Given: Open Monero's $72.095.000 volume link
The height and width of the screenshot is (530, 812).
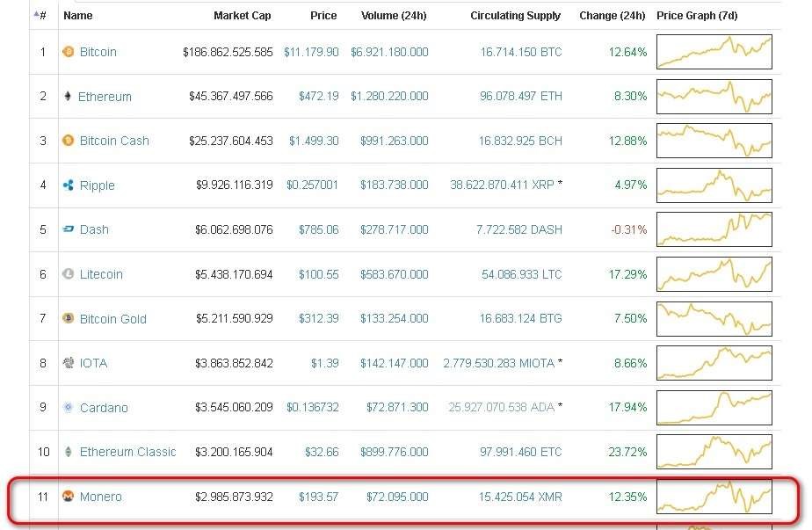Looking at the screenshot, I should [394, 497].
